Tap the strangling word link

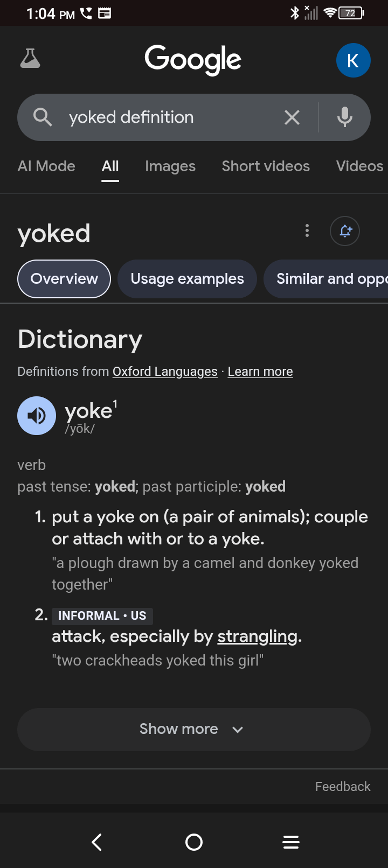point(257,636)
